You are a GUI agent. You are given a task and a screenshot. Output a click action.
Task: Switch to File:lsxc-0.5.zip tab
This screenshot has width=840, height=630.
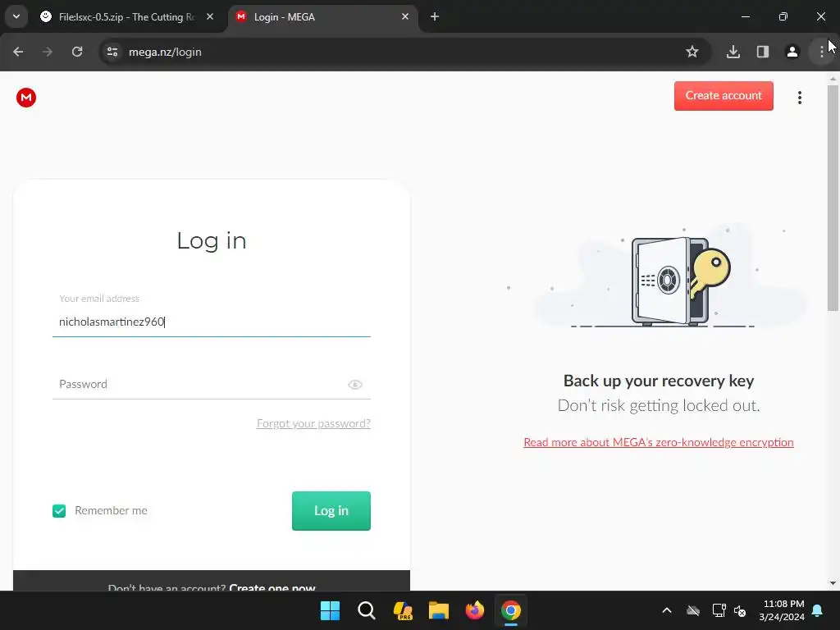coord(126,17)
